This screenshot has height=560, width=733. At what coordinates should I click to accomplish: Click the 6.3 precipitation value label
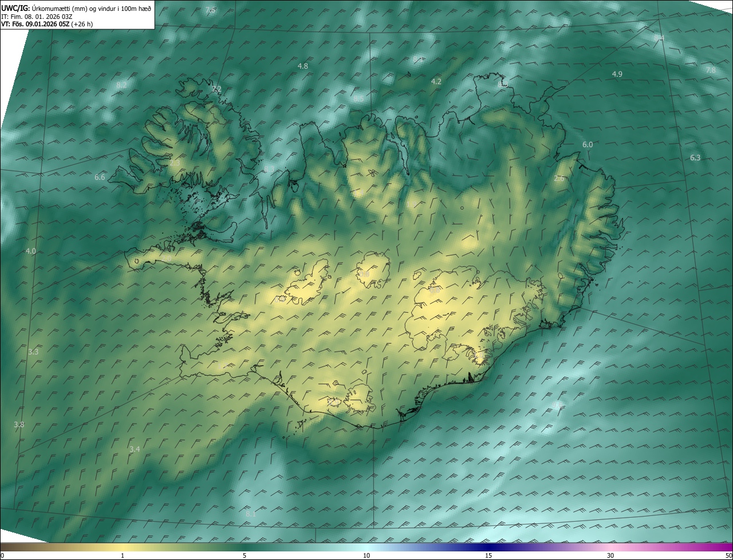click(x=695, y=158)
